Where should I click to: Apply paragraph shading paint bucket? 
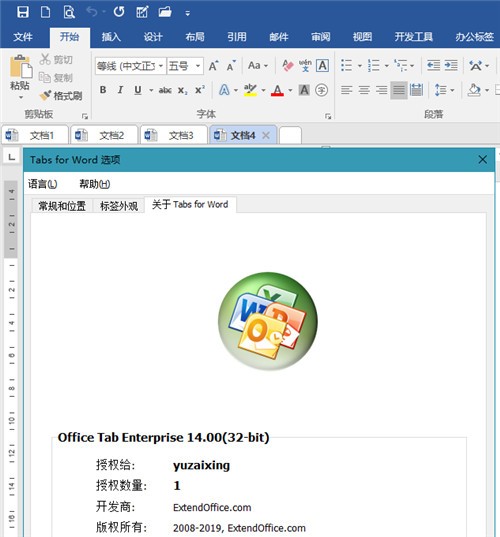[x=474, y=90]
